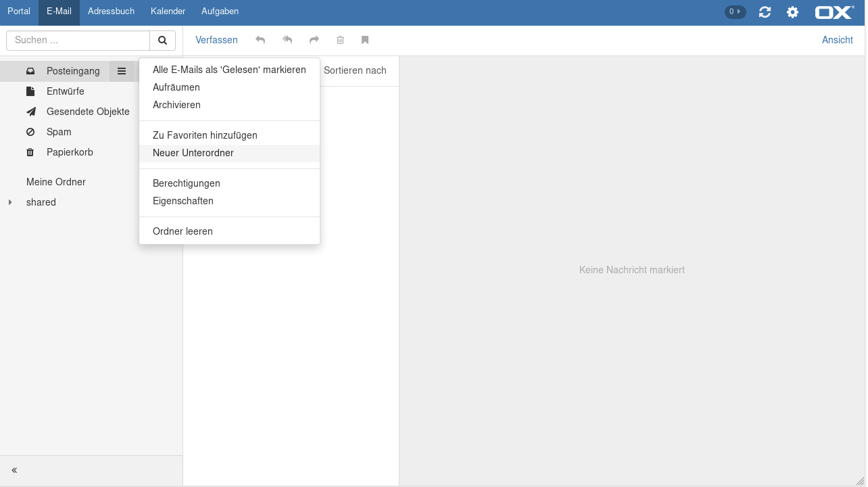Image resolution: width=868 pixels, height=487 pixels.
Task: Choose Ordner leeren in the menu
Action: click(x=183, y=231)
